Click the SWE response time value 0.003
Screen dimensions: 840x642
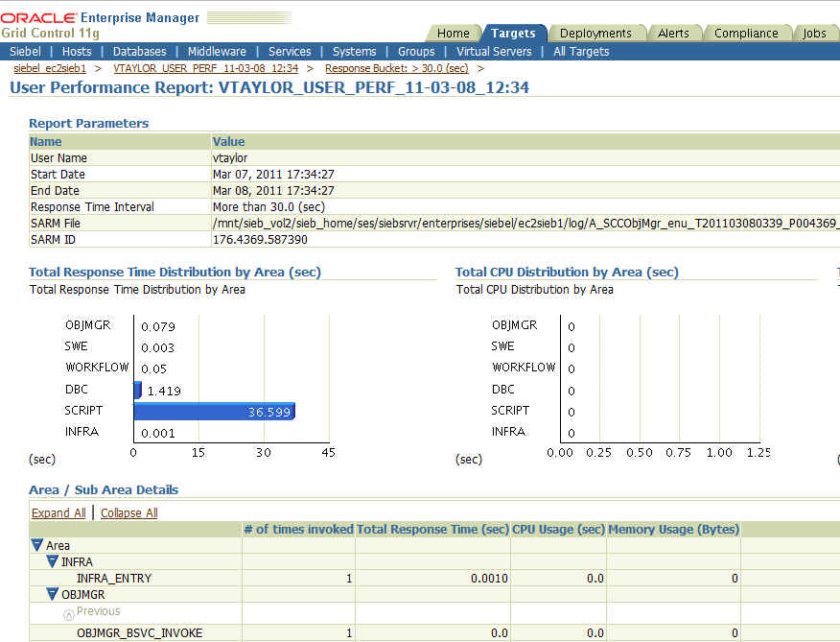pyautogui.click(x=157, y=347)
